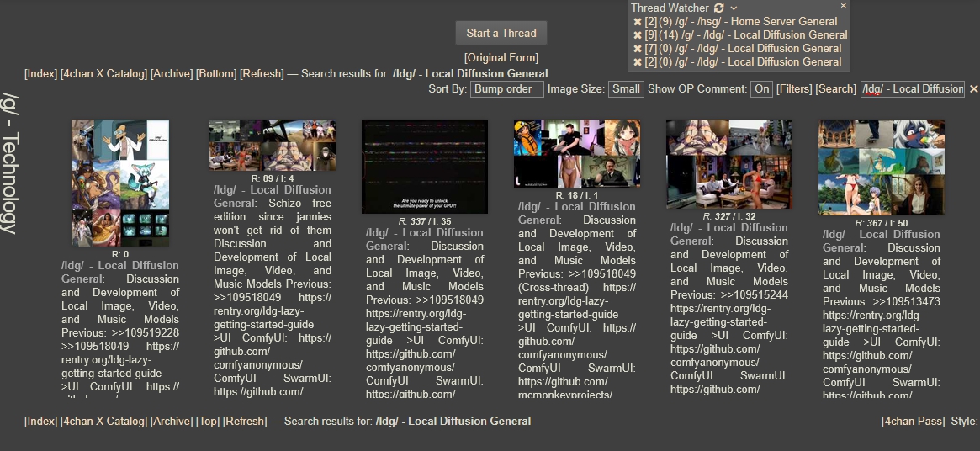Open the 4chan Pass link
The width and height of the screenshot is (980, 451).
[914, 421]
